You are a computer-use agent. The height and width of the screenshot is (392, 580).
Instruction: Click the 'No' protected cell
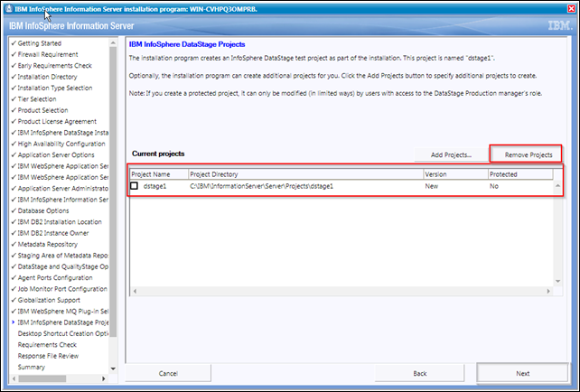pyautogui.click(x=494, y=186)
